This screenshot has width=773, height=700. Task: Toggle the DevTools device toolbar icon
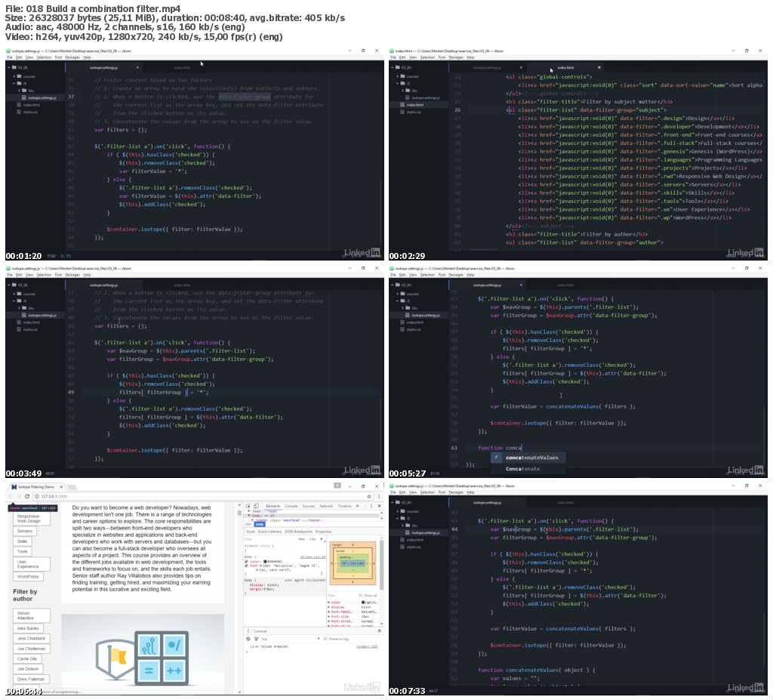tap(257, 506)
